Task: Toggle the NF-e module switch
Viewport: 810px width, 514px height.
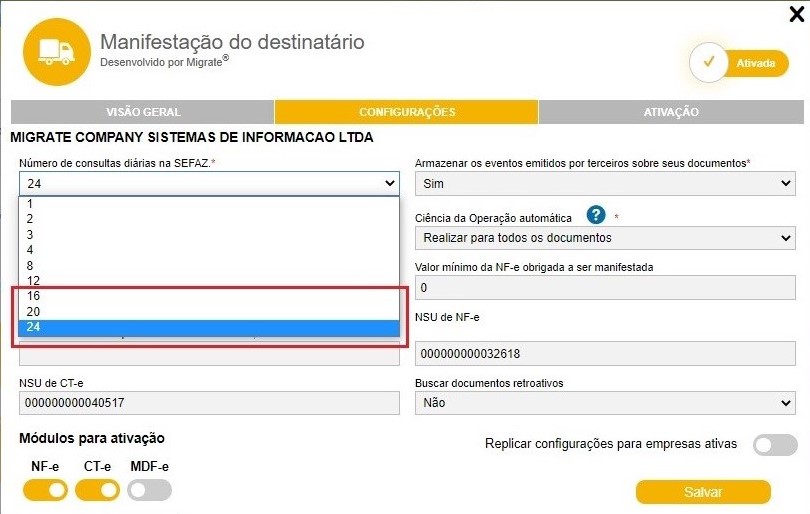Action: pos(45,490)
